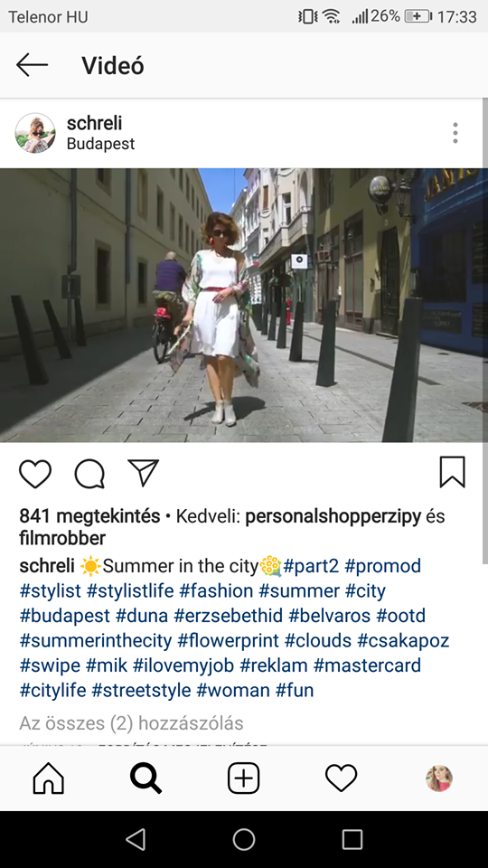Image resolution: width=488 pixels, height=868 pixels.
Task: View all comments via 'Az összes (2) hozzászólás'
Action: coord(131,723)
